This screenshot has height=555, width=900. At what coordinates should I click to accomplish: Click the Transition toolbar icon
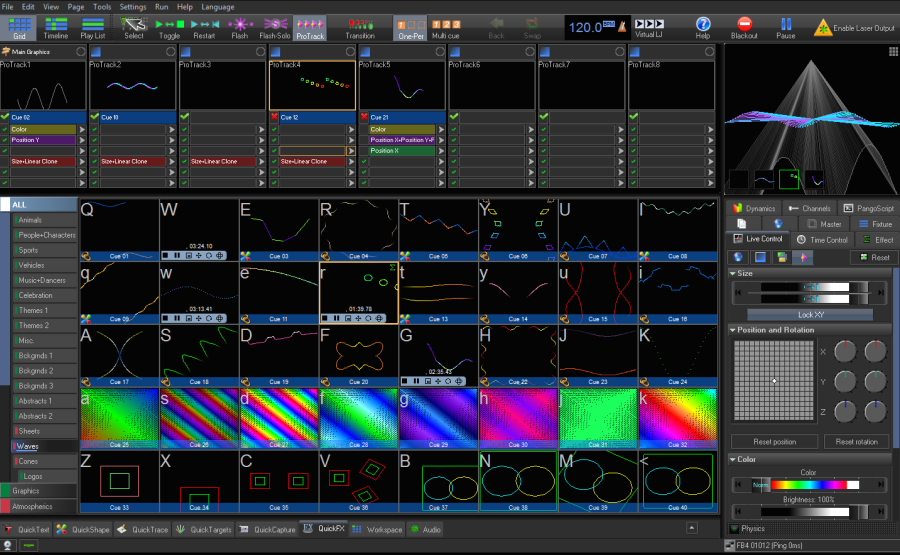coord(360,24)
